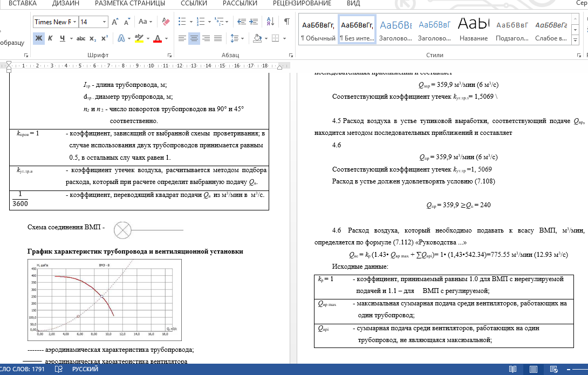Expand the styles gallery
The width and height of the screenshot is (588, 375).
575,40
